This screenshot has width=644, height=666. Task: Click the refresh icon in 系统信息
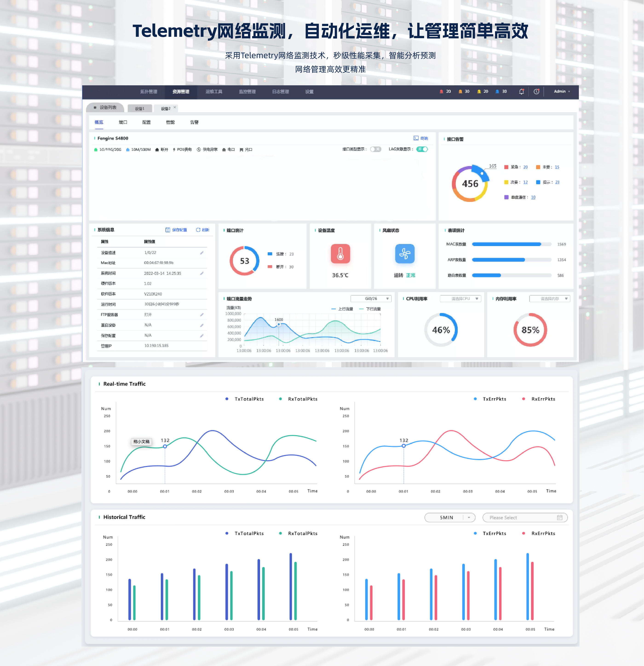[x=198, y=230]
